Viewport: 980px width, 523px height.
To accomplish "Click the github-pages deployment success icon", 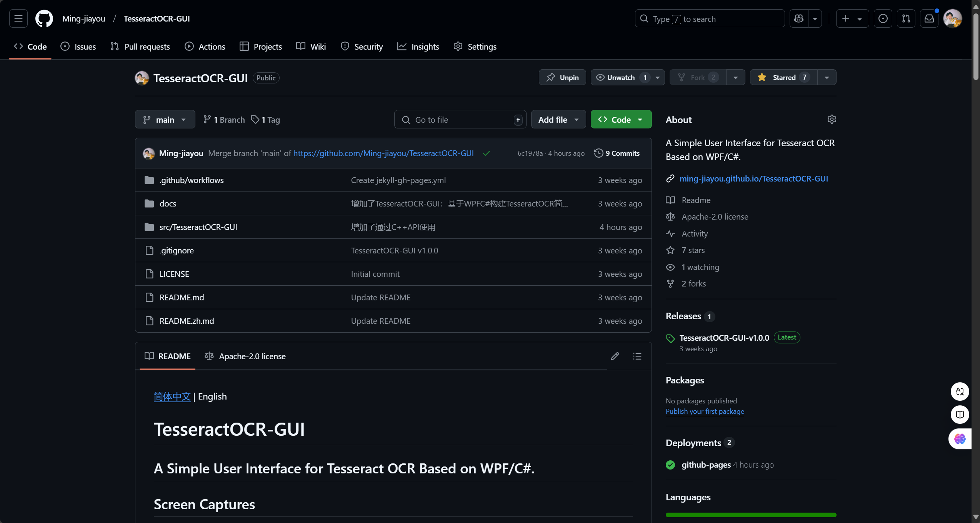I will tap(670, 465).
